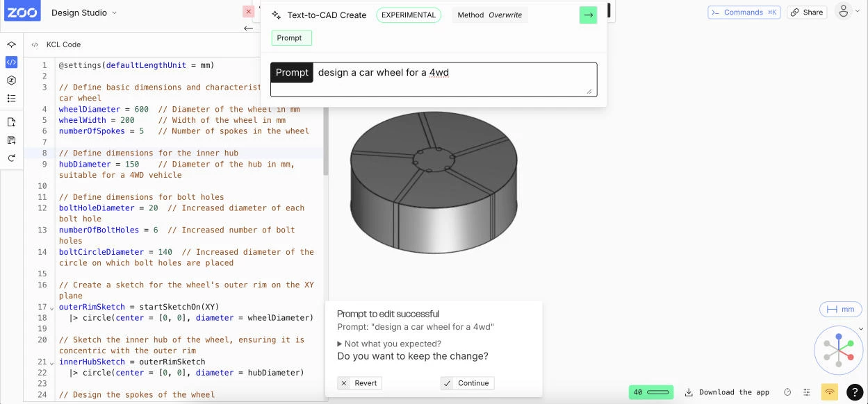Click 'boltCircleDiameter = 140' on line 14
This screenshot has height=404, width=868.
tap(115, 253)
